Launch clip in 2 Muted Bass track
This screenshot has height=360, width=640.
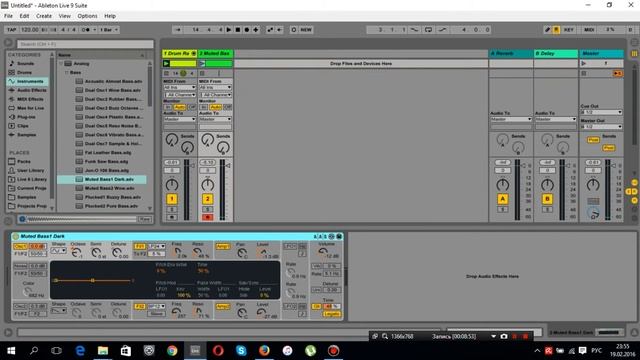click(x=202, y=63)
